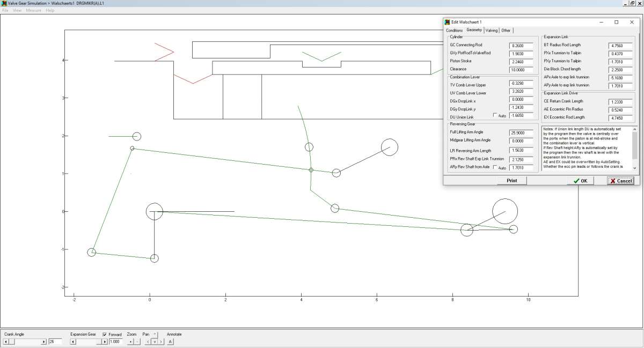The height and width of the screenshot is (348, 644).
Task: Click the notes box vertical scrollbar thumb
Action: tap(635, 145)
